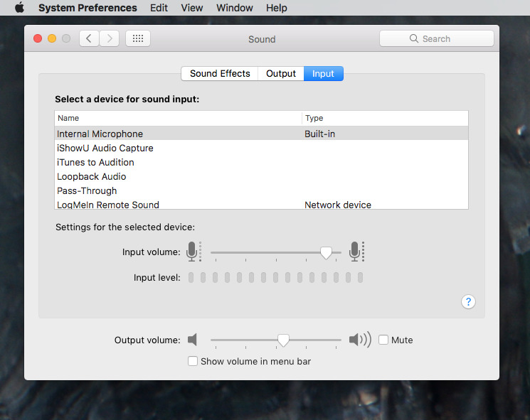Screen dimensions: 530x420
Task: Switch to the Sound Effects tab
Action: (x=220, y=74)
